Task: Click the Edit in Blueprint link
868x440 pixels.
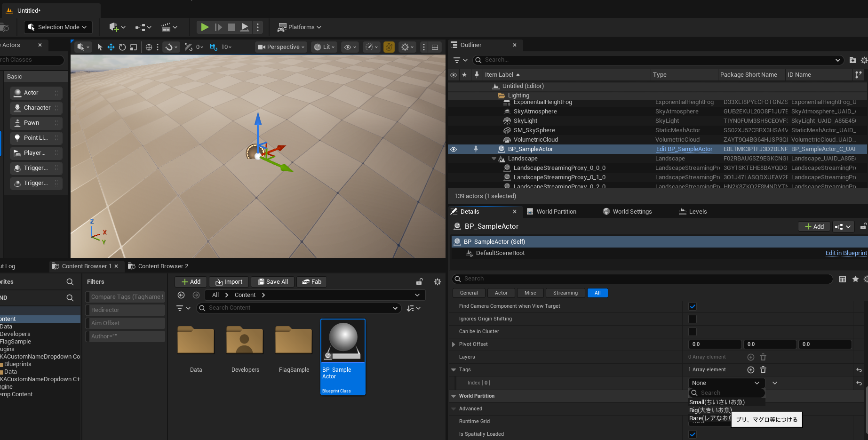Action: 845,253
